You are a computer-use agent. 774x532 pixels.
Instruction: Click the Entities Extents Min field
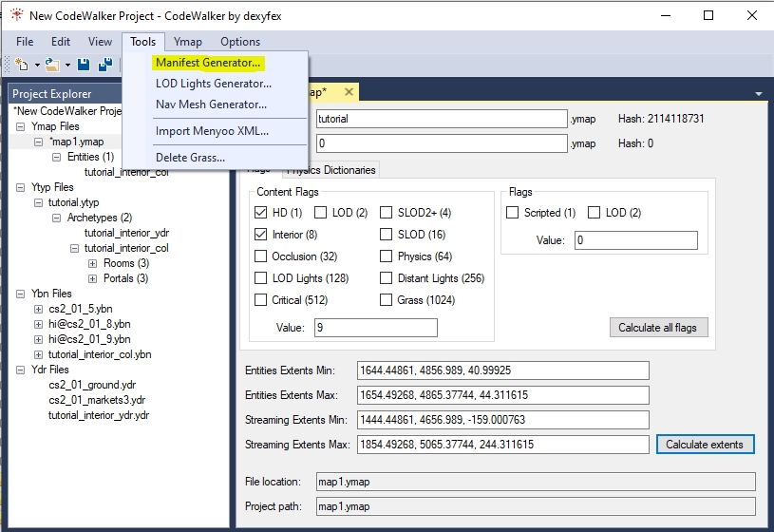point(502,370)
